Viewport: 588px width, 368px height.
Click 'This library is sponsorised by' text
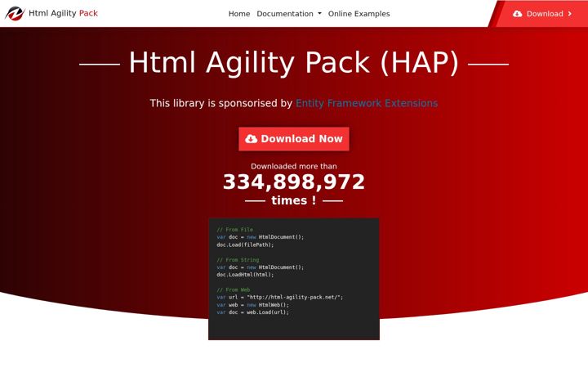[220, 103]
